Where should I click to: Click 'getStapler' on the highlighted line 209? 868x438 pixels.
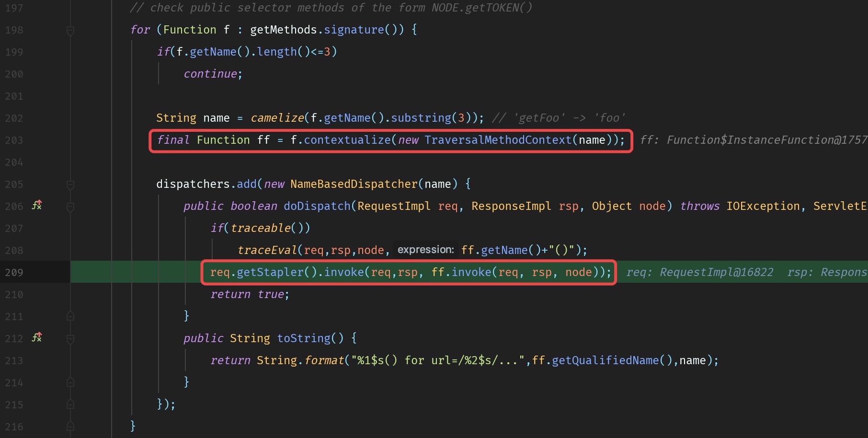[x=270, y=272]
